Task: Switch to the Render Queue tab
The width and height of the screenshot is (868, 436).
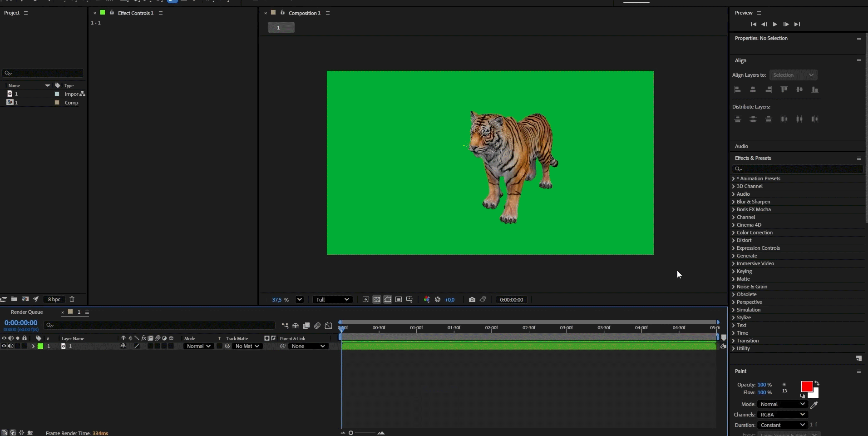Action: tap(27, 312)
